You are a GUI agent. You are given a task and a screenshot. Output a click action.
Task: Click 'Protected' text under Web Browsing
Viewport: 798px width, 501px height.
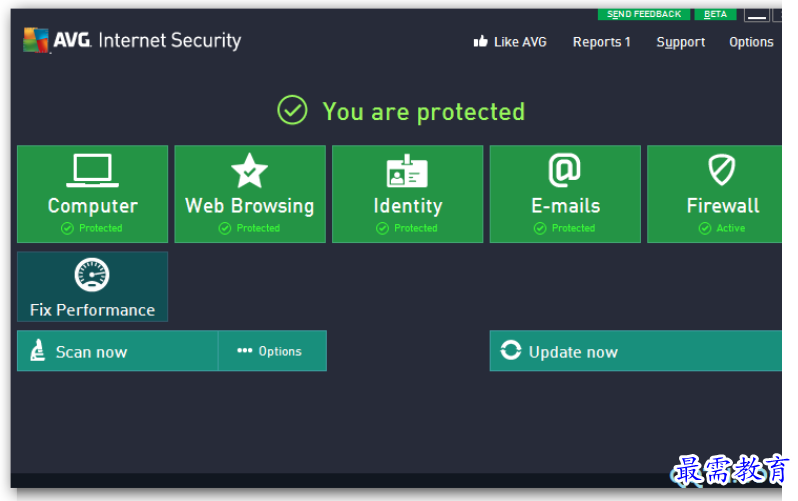point(258,228)
